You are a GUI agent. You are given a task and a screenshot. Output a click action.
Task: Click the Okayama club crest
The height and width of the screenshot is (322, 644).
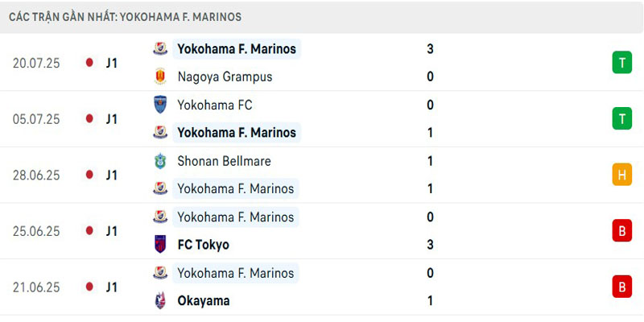pos(160,300)
